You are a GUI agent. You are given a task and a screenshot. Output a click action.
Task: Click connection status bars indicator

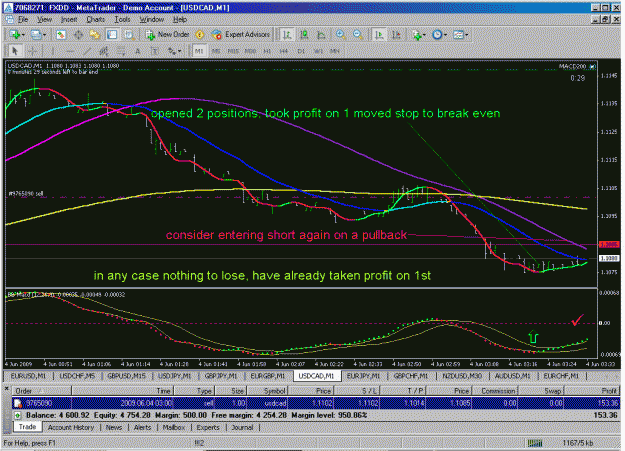(535, 443)
